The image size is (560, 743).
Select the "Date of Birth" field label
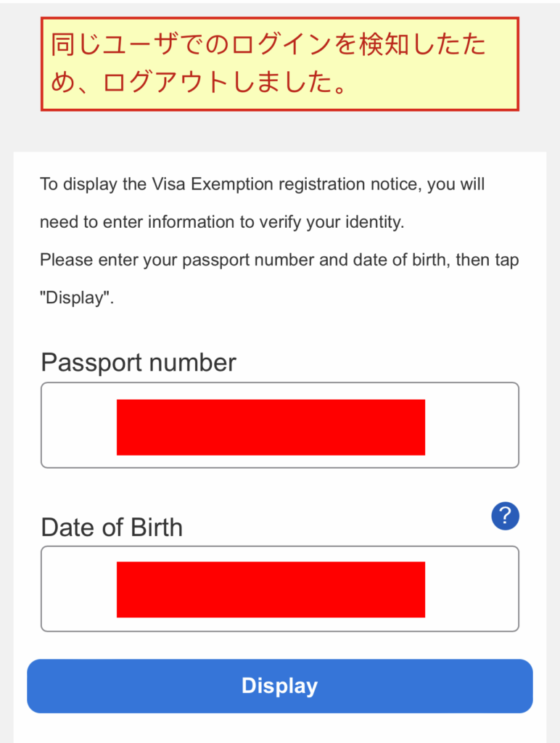click(x=112, y=528)
